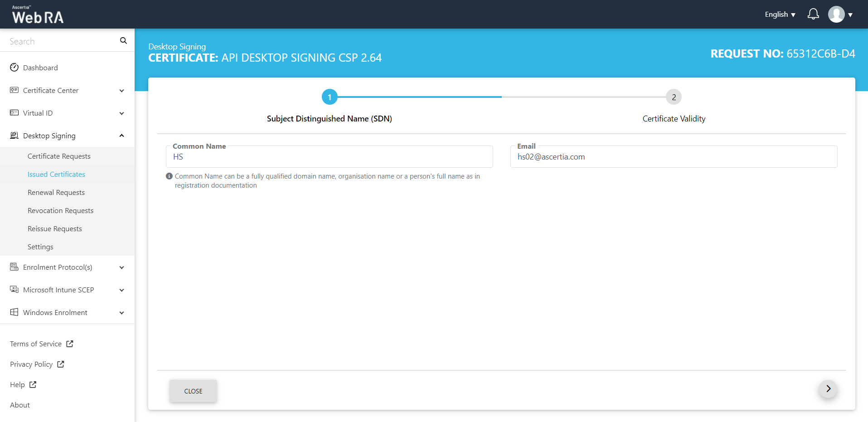Open the English language dropdown

pyautogui.click(x=780, y=15)
